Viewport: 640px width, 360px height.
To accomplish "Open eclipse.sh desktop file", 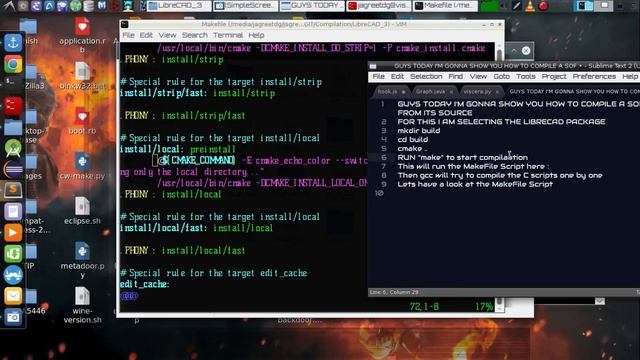I will [x=82, y=211].
